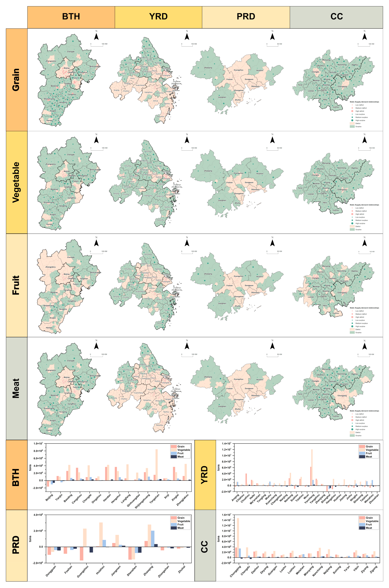The height and width of the screenshot is (588, 389).
Task: Select High surplus dot in Grain row legend
Action: click(x=352, y=120)
